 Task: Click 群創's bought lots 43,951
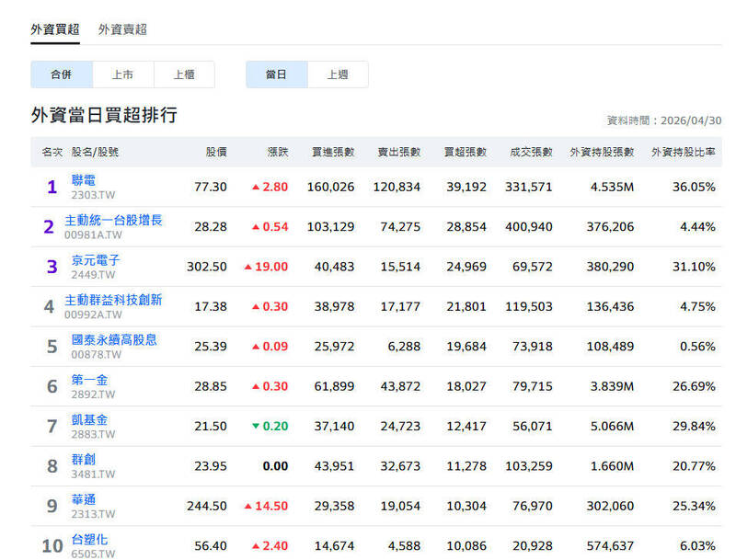point(334,466)
